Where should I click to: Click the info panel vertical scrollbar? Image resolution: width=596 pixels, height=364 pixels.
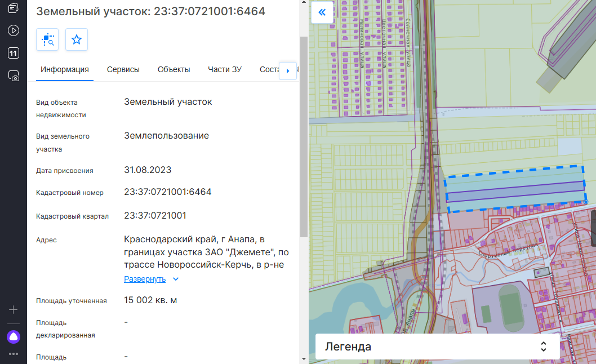pos(304,135)
